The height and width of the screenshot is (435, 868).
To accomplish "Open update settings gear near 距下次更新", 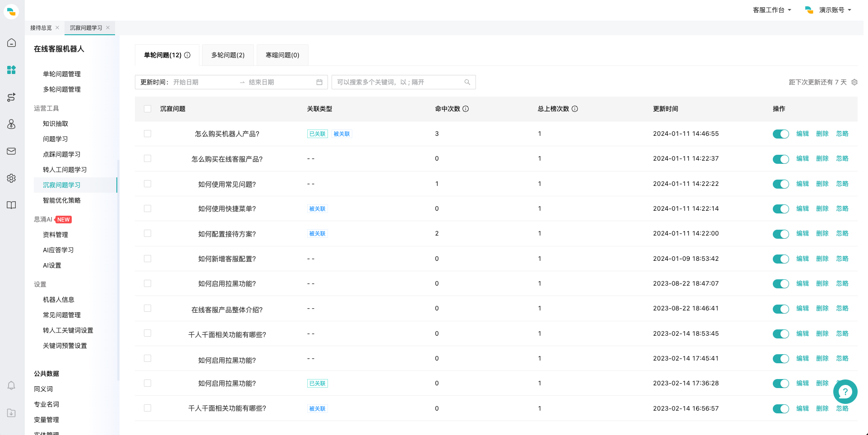I will click(854, 82).
